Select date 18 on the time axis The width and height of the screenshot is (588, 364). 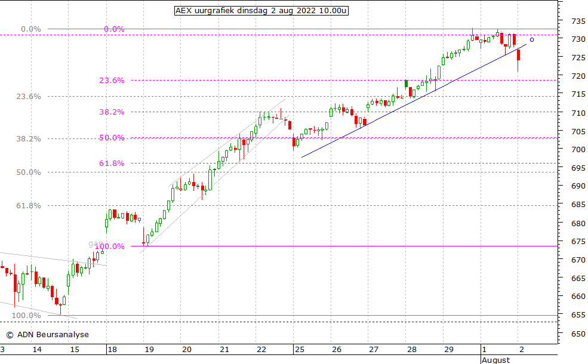(112, 350)
